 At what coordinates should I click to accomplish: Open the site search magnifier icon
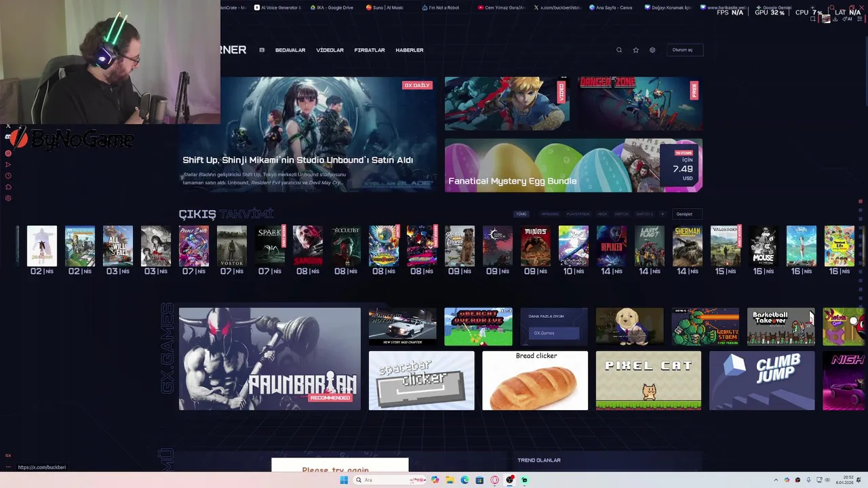point(618,50)
